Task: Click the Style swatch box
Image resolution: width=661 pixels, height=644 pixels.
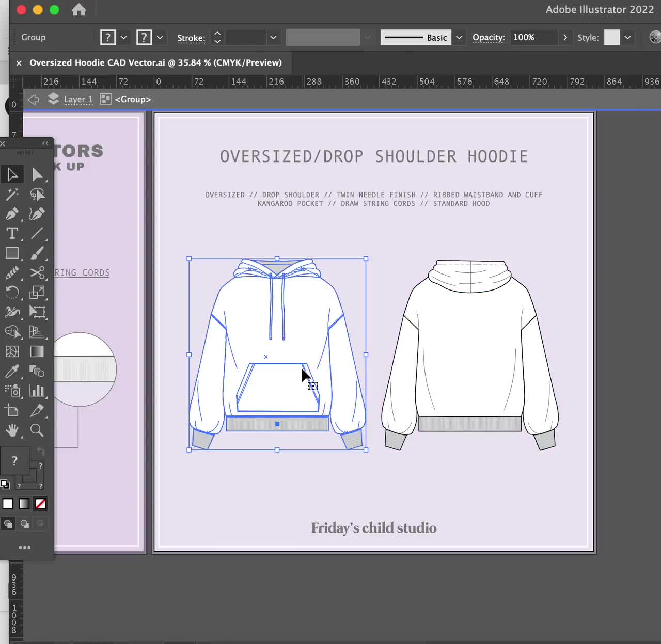Action: coord(612,37)
